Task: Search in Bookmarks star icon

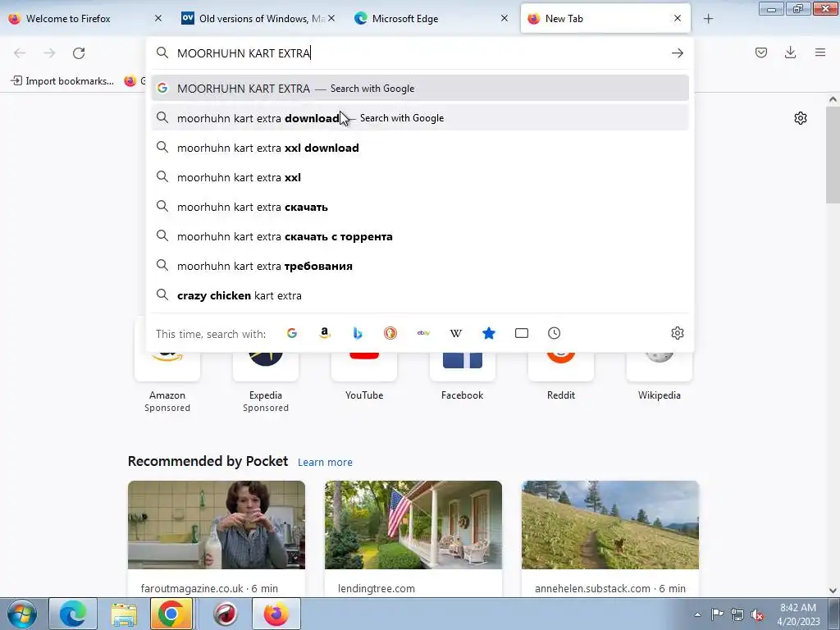Action: point(489,333)
